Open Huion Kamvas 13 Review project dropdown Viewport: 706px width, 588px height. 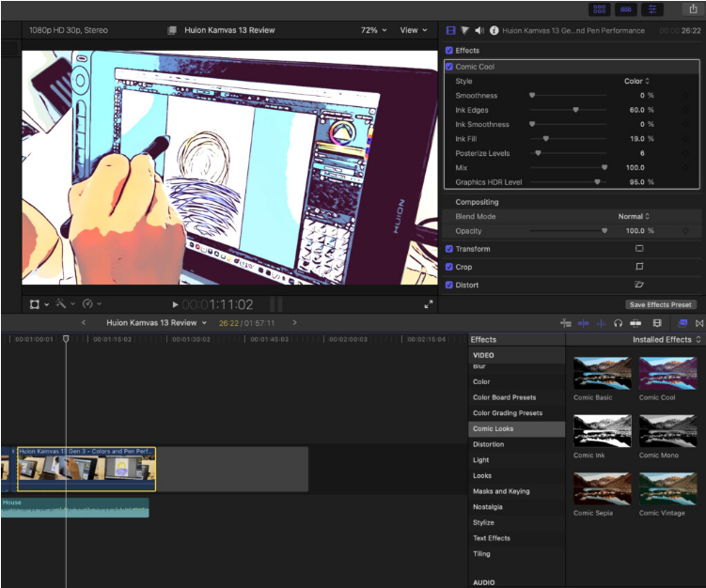(x=156, y=322)
